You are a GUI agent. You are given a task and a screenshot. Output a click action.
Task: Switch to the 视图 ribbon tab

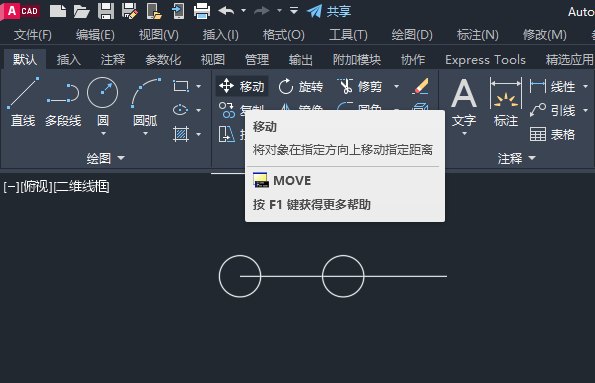[212, 60]
